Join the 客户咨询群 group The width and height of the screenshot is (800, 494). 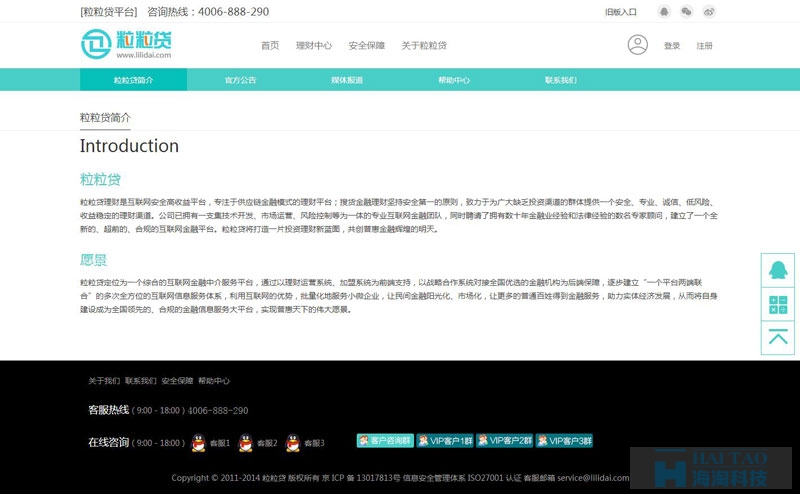[385, 440]
